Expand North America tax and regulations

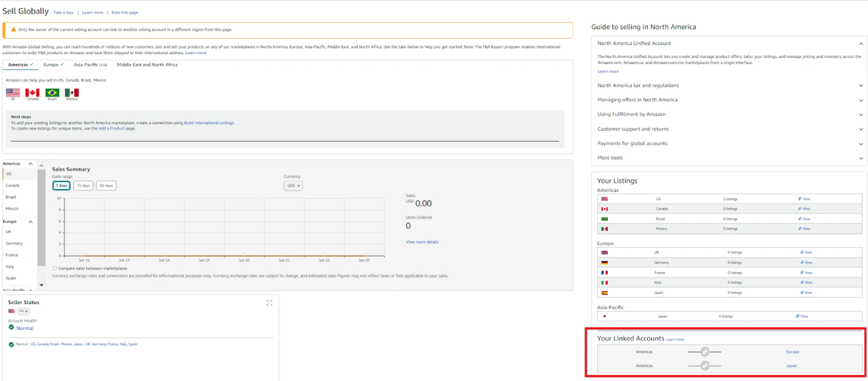point(861,85)
